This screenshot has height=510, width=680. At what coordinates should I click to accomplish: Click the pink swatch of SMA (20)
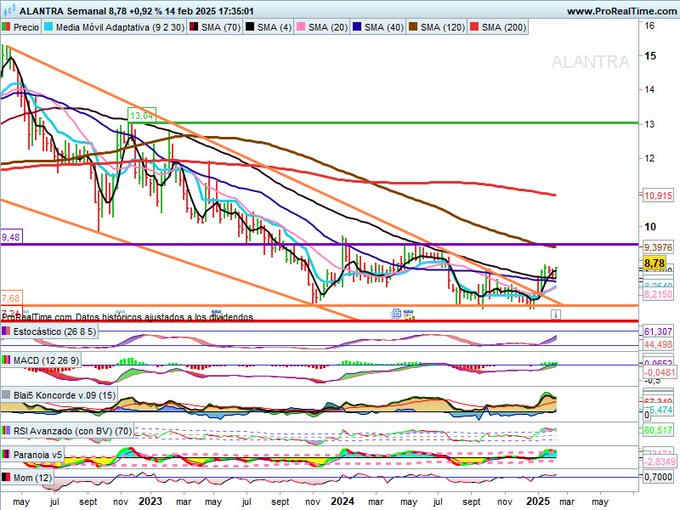pyautogui.click(x=301, y=27)
